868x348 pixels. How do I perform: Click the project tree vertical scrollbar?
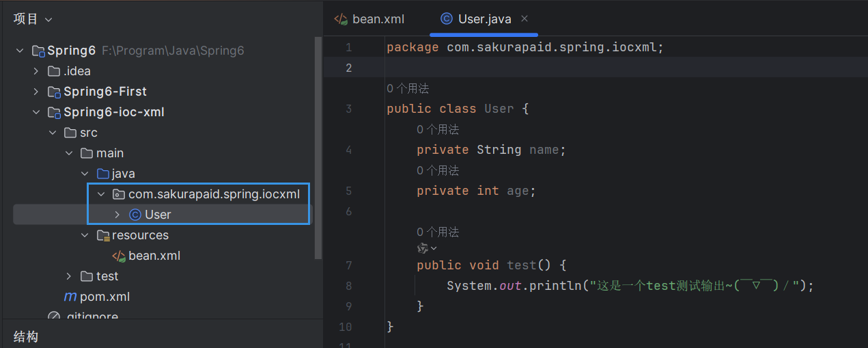(318, 147)
